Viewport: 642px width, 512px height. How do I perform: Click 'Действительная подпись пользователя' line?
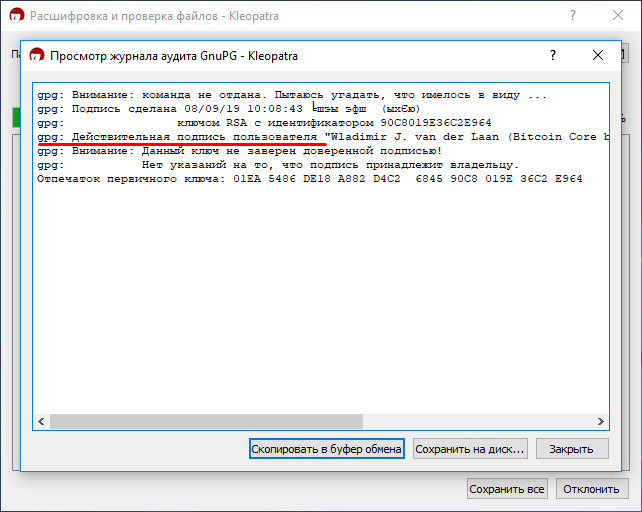pyautogui.click(x=323, y=137)
